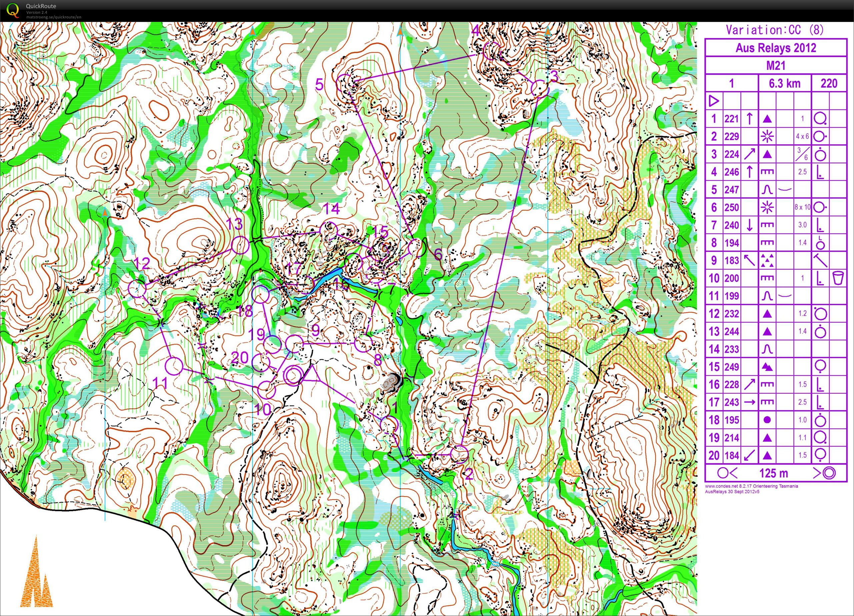This screenshot has height=616, width=854.
Task: Click control circle 2 near the pond
Action: (459, 454)
